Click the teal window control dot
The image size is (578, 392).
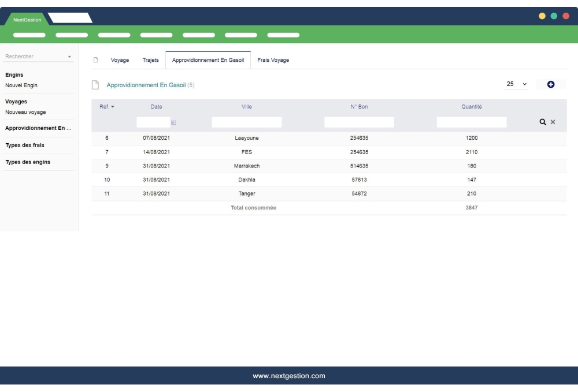click(x=554, y=16)
